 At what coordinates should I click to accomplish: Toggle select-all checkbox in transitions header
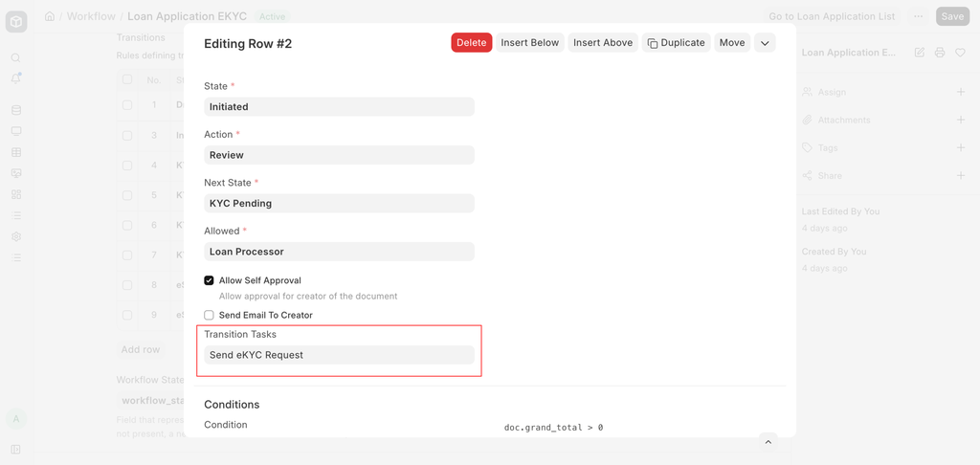click(127, 79)
